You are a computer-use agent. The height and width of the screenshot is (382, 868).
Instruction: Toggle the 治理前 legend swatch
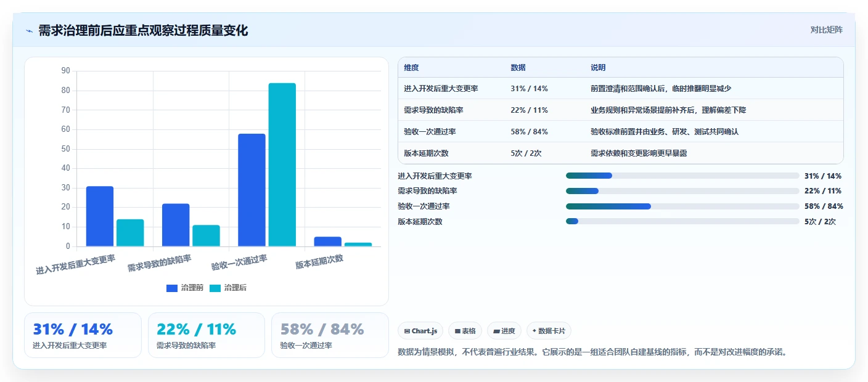pos(172,288)
